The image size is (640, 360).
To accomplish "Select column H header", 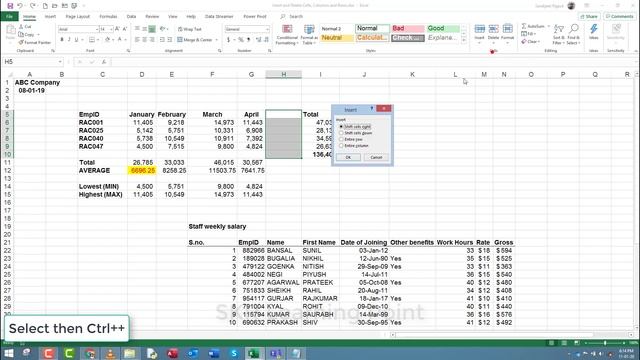I will click(x=283, y=74).
